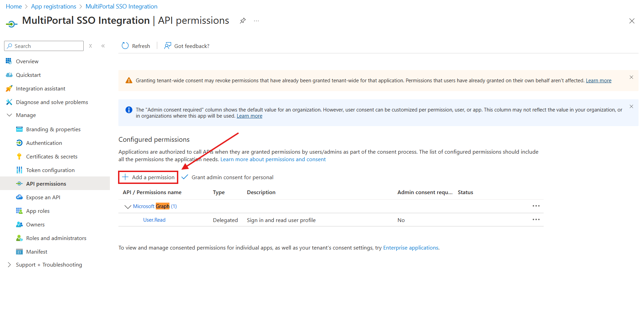
Task: Click the 'No' admin consent cell
Action: 401,220
